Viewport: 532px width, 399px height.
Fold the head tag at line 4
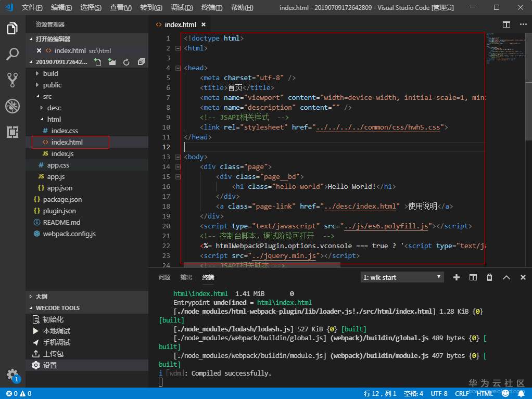coord(178,68)
